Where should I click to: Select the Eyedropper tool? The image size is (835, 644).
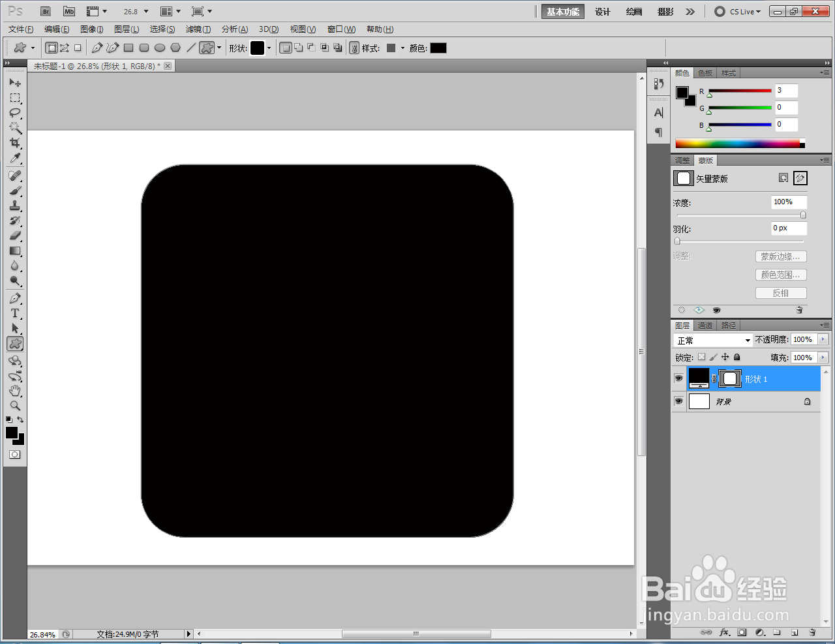(15, 158)
